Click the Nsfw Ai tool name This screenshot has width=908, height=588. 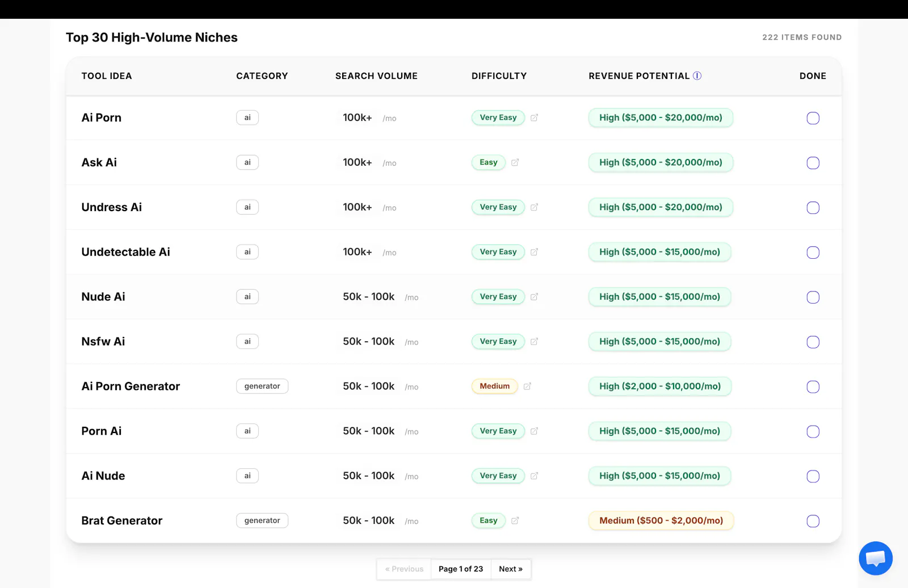[x=103, y=342]
